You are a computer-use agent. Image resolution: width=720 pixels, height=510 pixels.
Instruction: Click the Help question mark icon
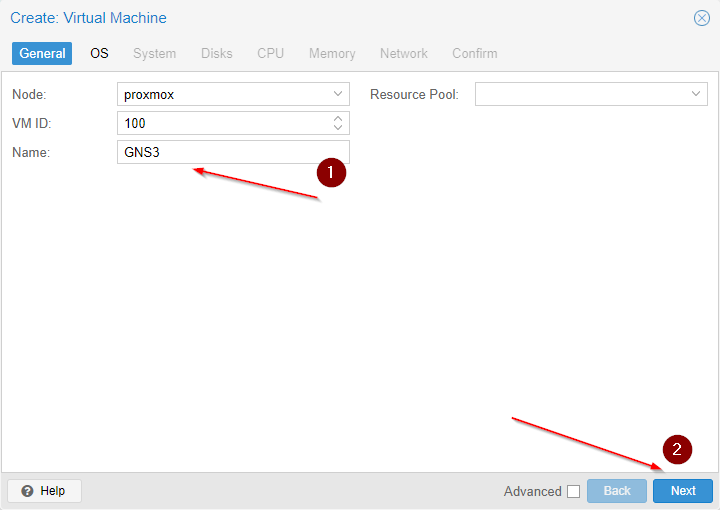pyautogui.click(x=27, y=491)
